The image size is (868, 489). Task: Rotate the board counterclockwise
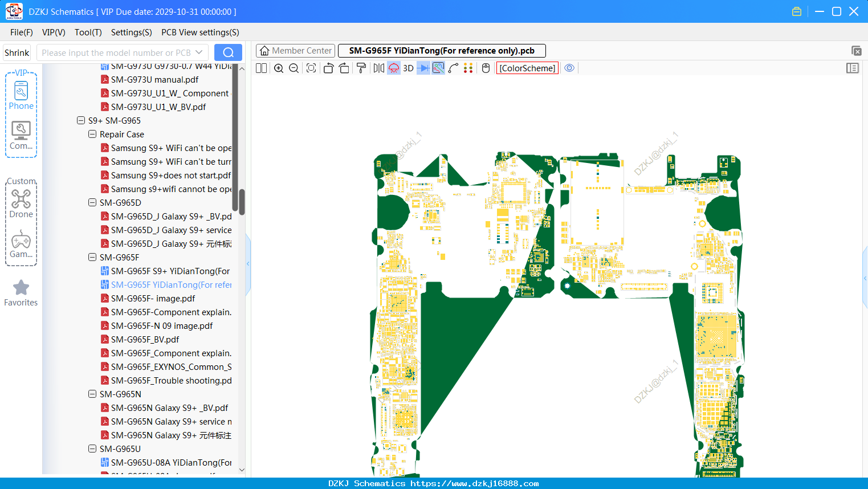328,68
